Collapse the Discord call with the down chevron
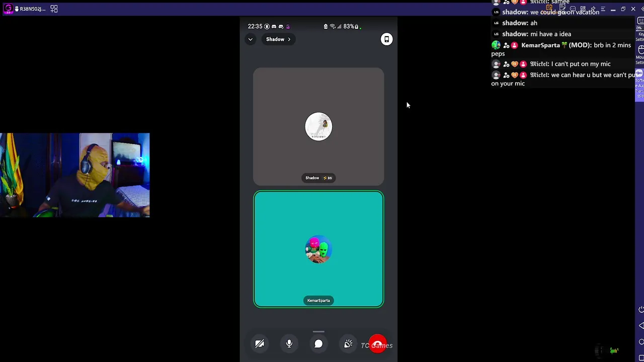The width and height of the screenshot is (644, 362). (250, 39)
